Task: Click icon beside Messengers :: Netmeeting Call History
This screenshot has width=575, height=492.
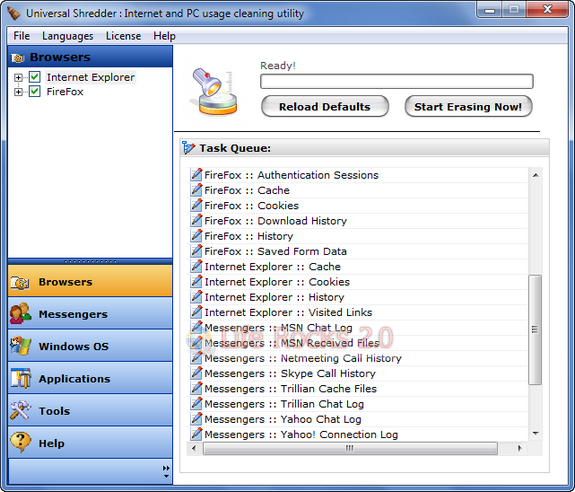Action: point(196,358)
